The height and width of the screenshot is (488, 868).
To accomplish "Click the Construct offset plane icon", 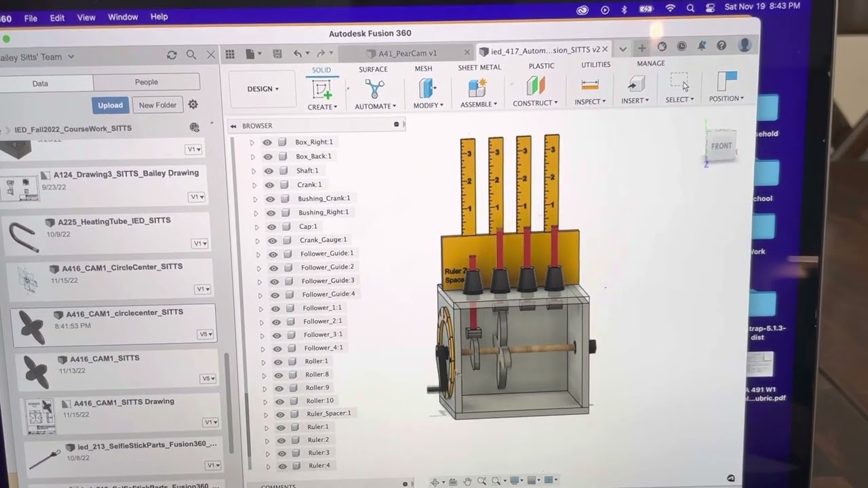I will pos(535,86).
